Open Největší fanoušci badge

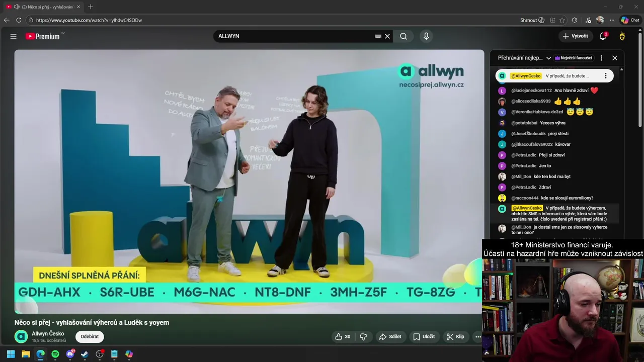(x=574, y=58)
